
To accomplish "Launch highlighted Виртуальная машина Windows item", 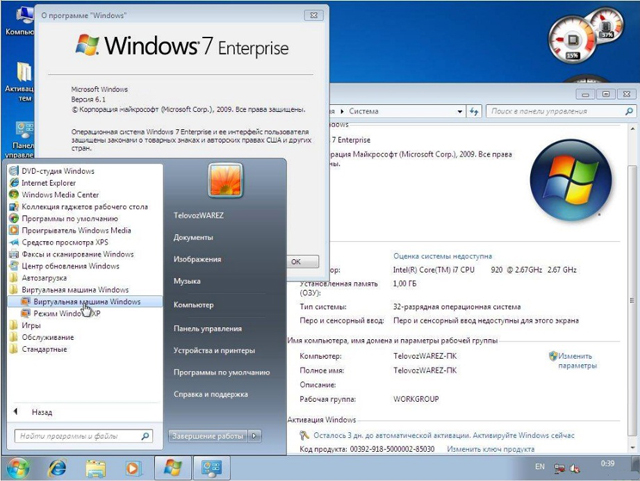I will click(x=85, y=301).
